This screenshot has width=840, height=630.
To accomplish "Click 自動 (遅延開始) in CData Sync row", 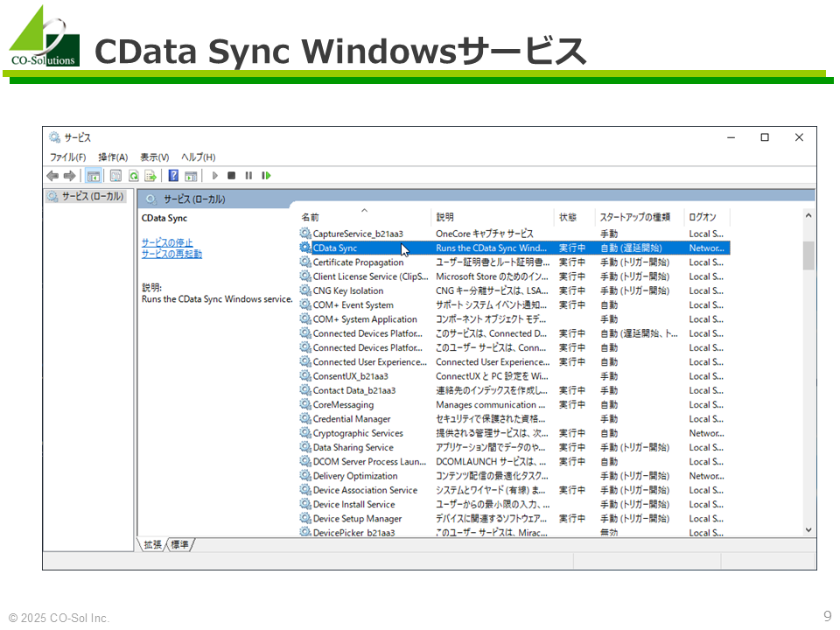I will pyautogui.click(x=631, y=248).
